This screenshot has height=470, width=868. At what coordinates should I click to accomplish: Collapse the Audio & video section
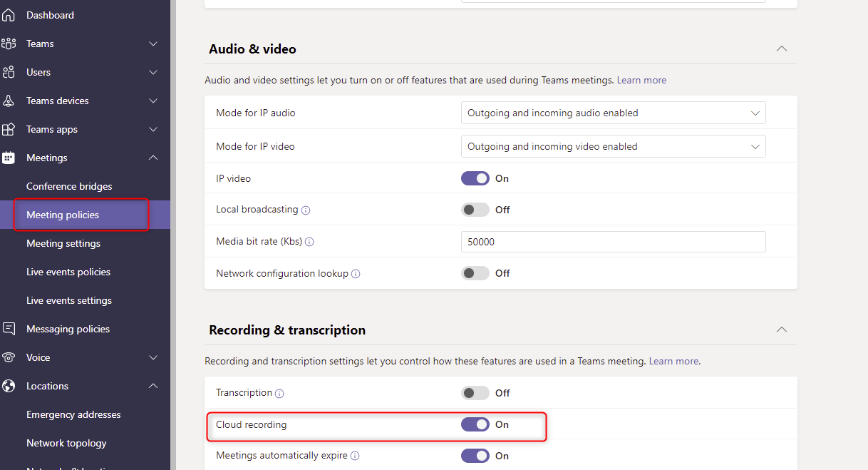pos(781,48)
